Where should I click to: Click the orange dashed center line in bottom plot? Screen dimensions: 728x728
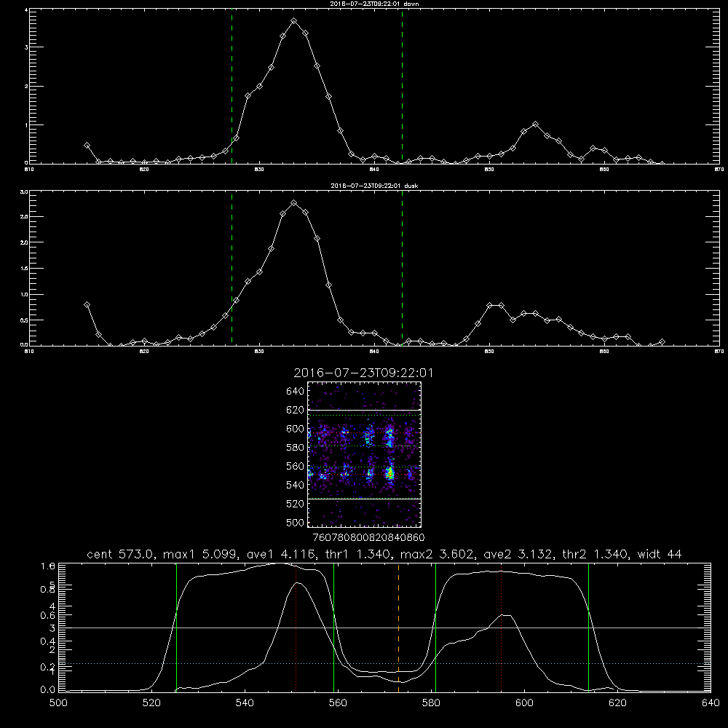(398, 628)
